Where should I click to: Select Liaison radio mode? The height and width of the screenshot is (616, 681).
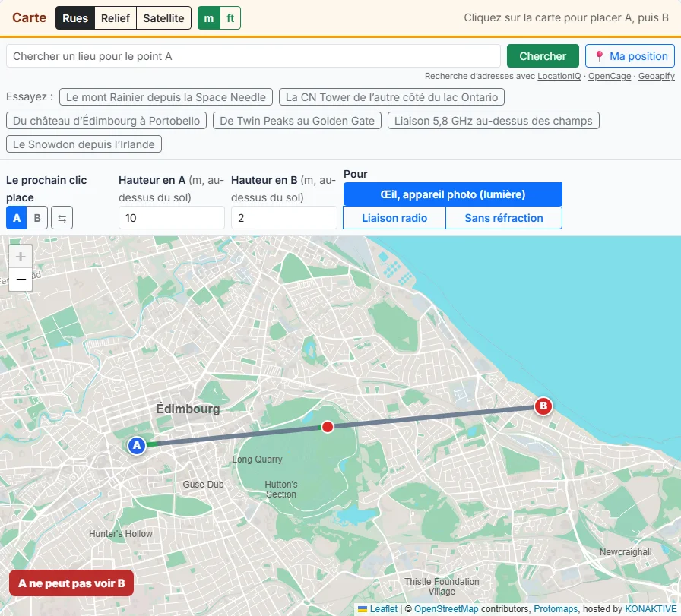coord(394,218)
